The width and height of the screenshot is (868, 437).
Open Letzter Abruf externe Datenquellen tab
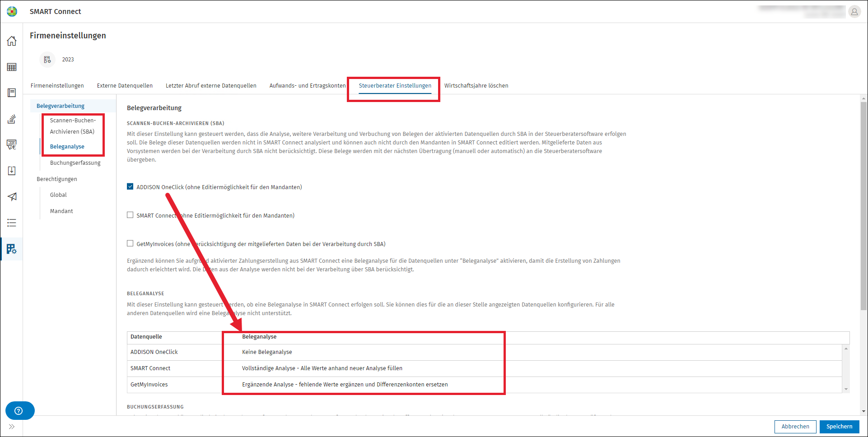click(x=211, y=86)
